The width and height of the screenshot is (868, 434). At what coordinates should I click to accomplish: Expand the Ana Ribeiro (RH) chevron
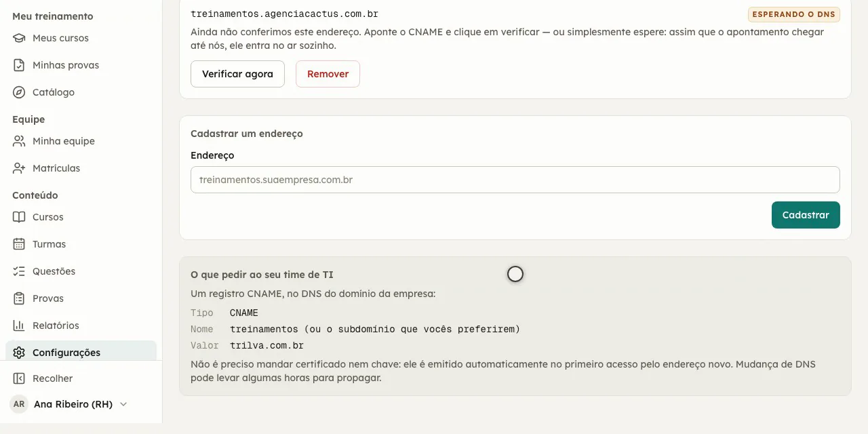(x=123, y=404)
